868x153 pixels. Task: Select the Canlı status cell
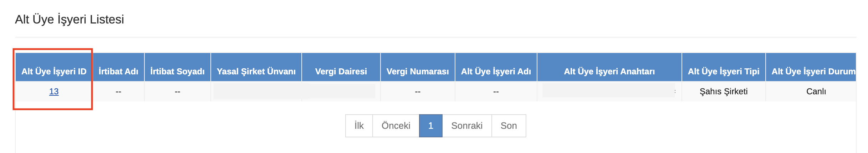pos(816,91)
